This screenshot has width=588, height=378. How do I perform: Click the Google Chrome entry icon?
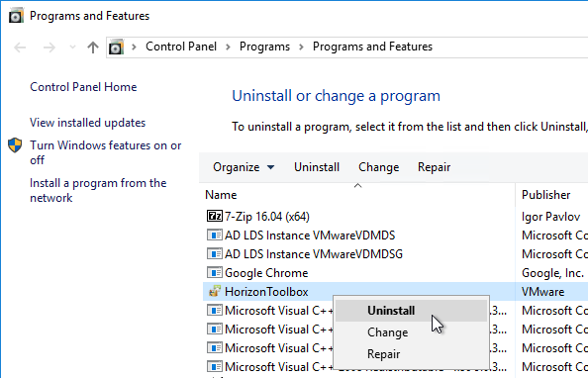(214, 272)
